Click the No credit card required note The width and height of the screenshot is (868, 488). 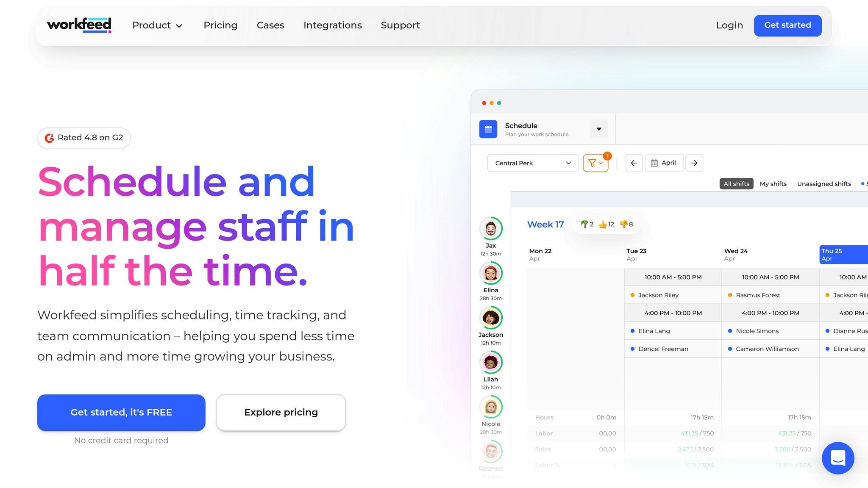click(x=121, y=441)
